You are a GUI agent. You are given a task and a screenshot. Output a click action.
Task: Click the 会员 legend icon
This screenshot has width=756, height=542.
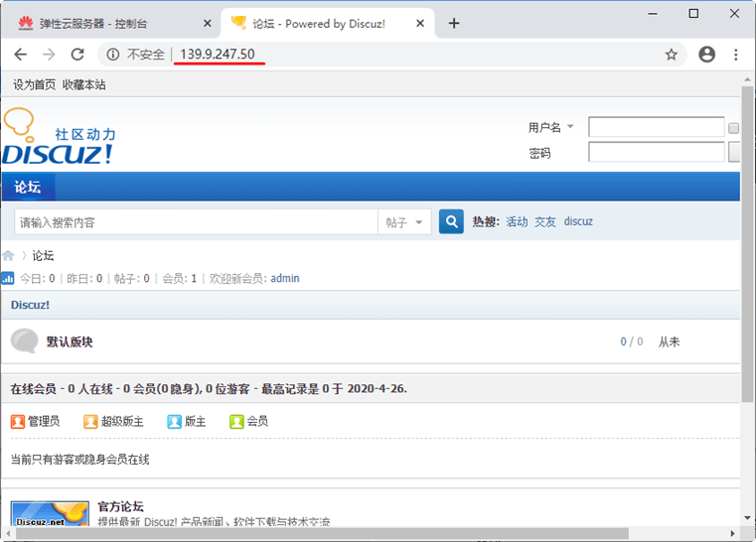click(x=236, y=422)
